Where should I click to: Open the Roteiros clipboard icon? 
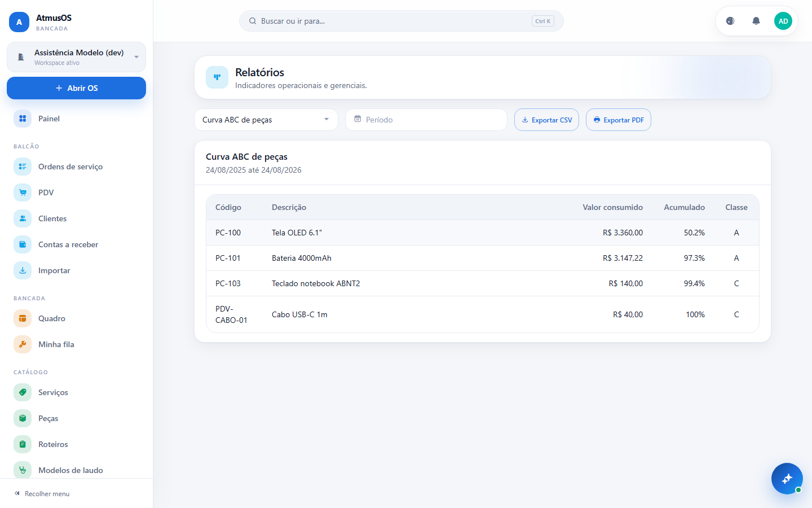[x=23, y=444]
